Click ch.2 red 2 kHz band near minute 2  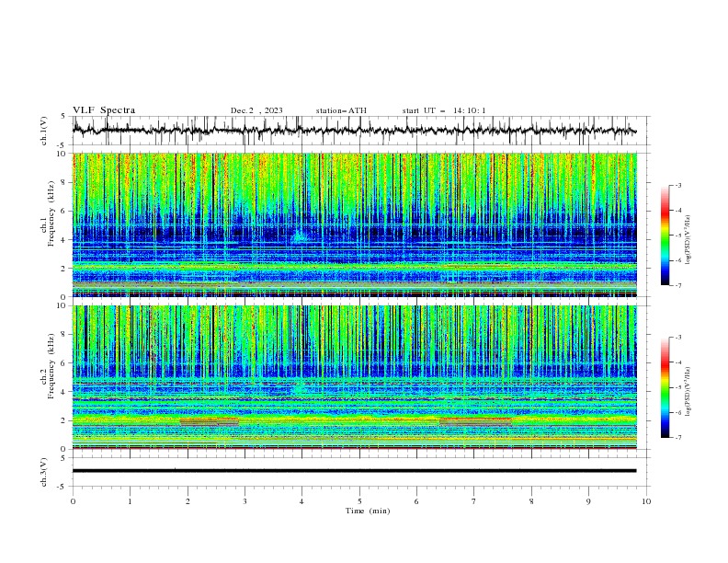click(209, 421)
